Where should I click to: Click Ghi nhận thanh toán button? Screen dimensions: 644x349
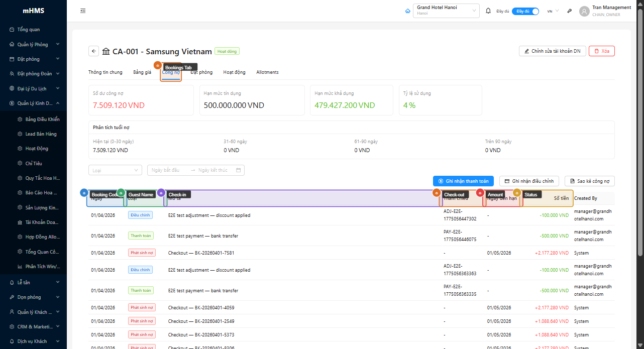pos(463,181)
